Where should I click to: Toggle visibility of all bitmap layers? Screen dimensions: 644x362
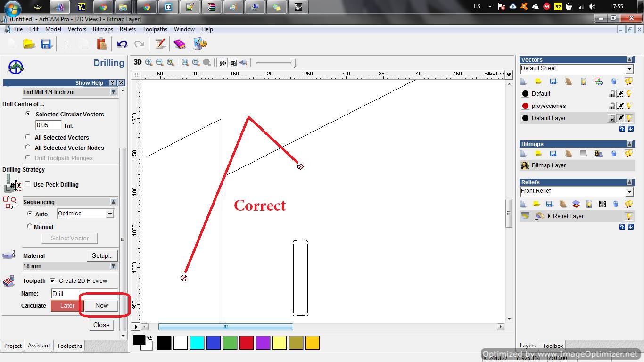click(x=628, y=154)
